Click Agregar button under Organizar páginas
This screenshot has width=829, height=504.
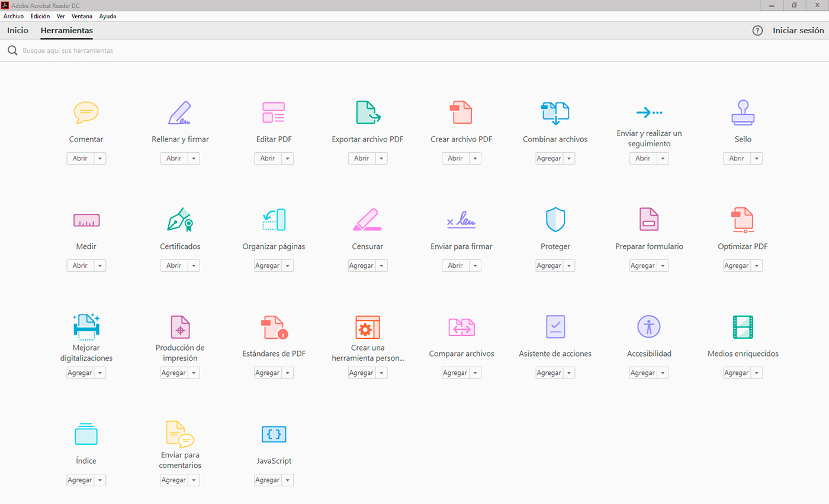tap(268, 266)
